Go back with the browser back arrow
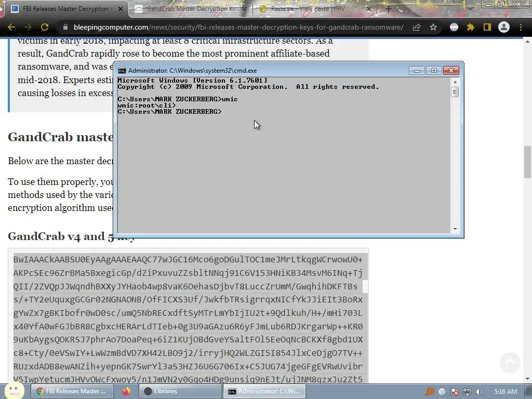Image resolution: width=532 pixels, height=399 pixels. point(11,27)
